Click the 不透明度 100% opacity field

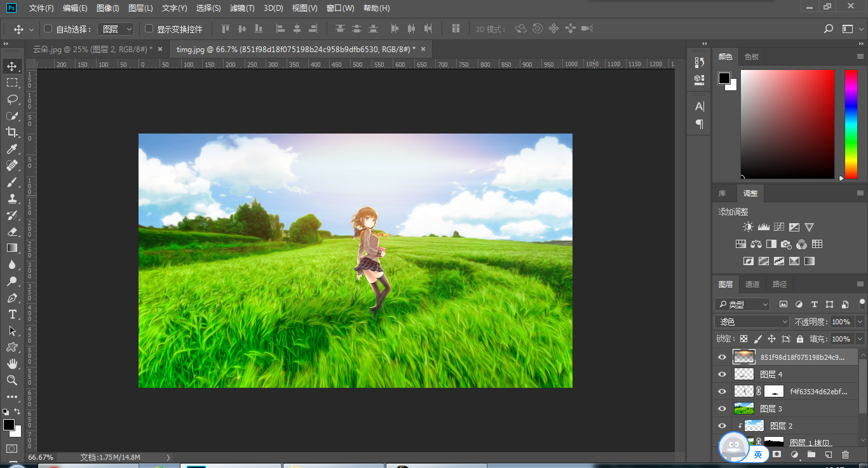pyautogui.click(x=841, y=322)
